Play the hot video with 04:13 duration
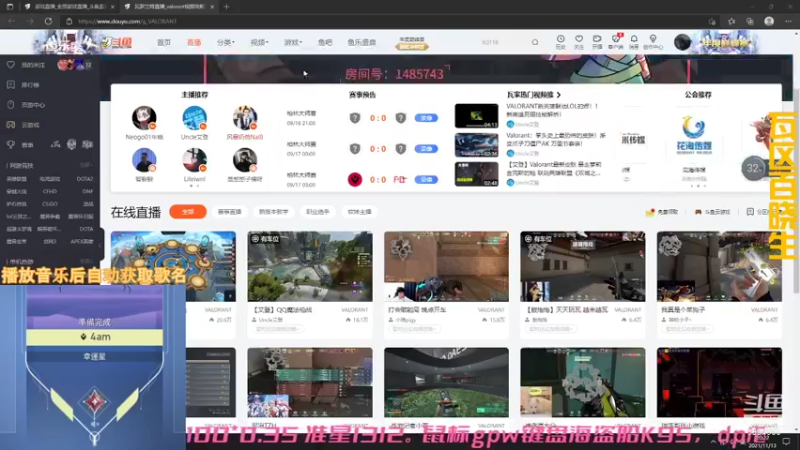This screenshot has height=450, width=800. (x=477, y=116)
